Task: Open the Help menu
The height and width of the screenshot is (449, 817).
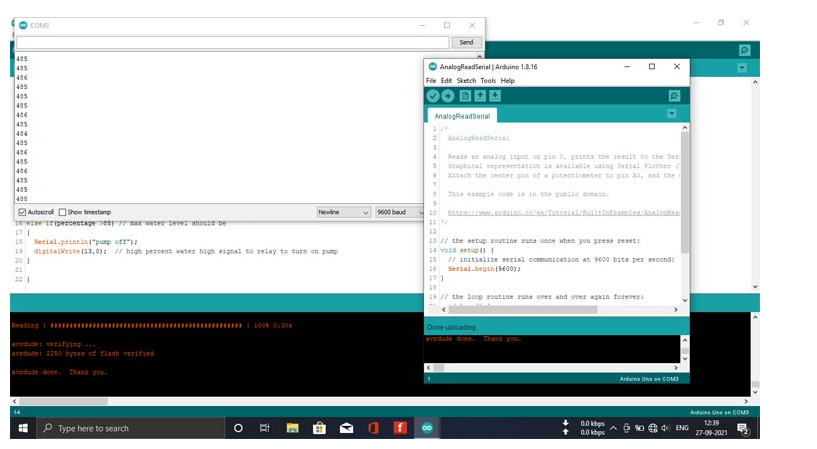Action: (507, 81)
